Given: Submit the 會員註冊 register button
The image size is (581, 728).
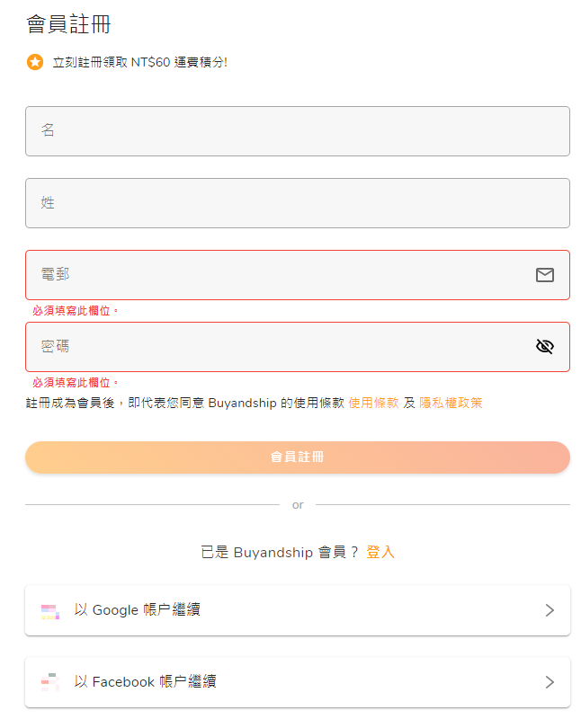Looking at the screenshot, I should (297, 457).
